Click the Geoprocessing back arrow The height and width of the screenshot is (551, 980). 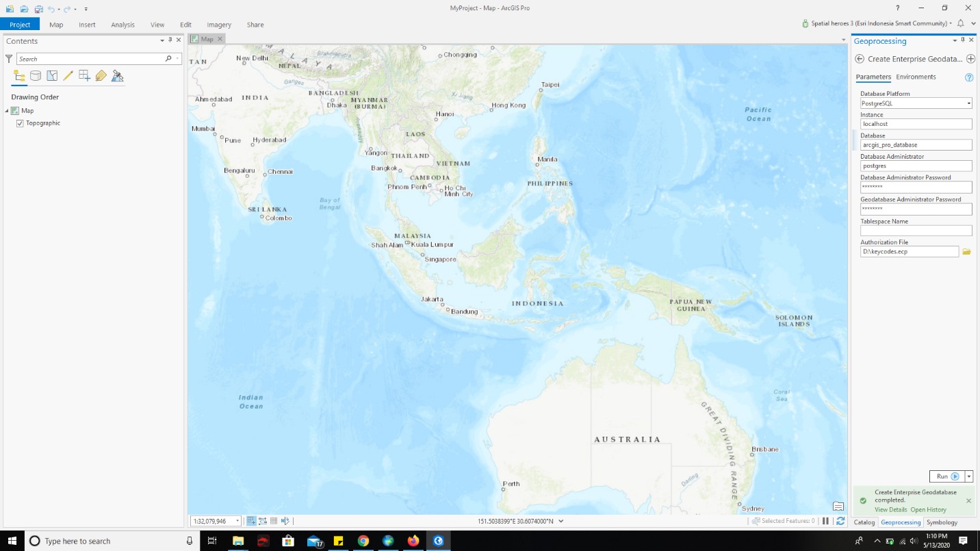coord(860,60)
